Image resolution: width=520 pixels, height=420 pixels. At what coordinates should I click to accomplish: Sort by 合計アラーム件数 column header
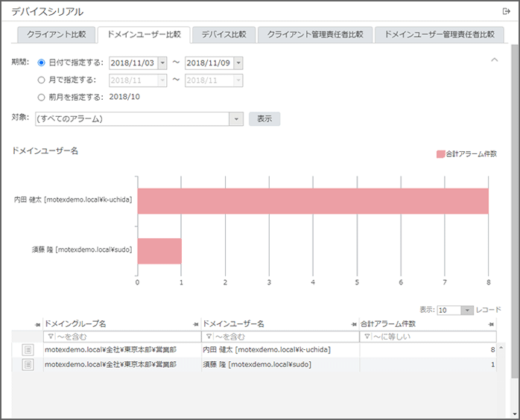pos(388,324)
